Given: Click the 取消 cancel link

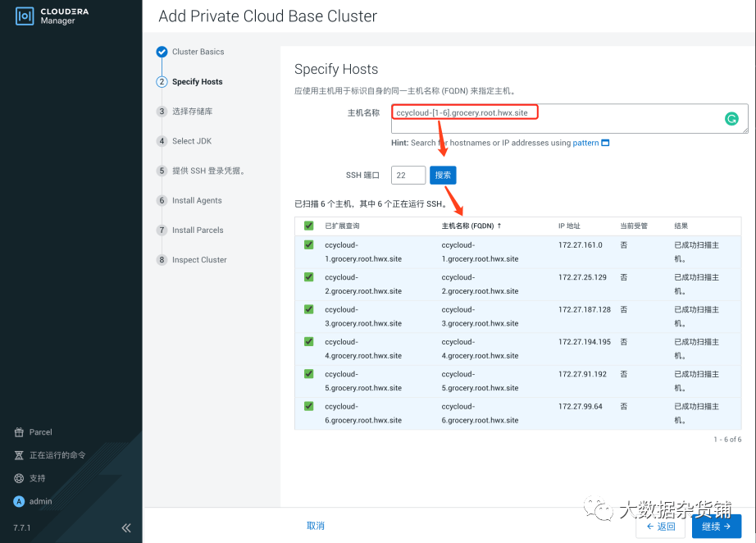Looking at the screenshot, I should click(x=316, y=526).
